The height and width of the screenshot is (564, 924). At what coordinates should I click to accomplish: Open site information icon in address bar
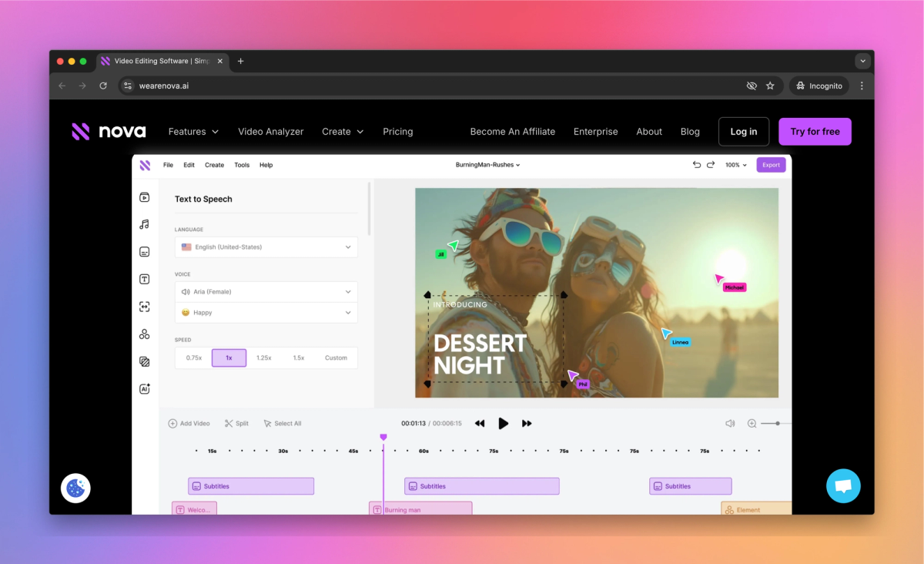pyautogui.click(x=129, y=86)
